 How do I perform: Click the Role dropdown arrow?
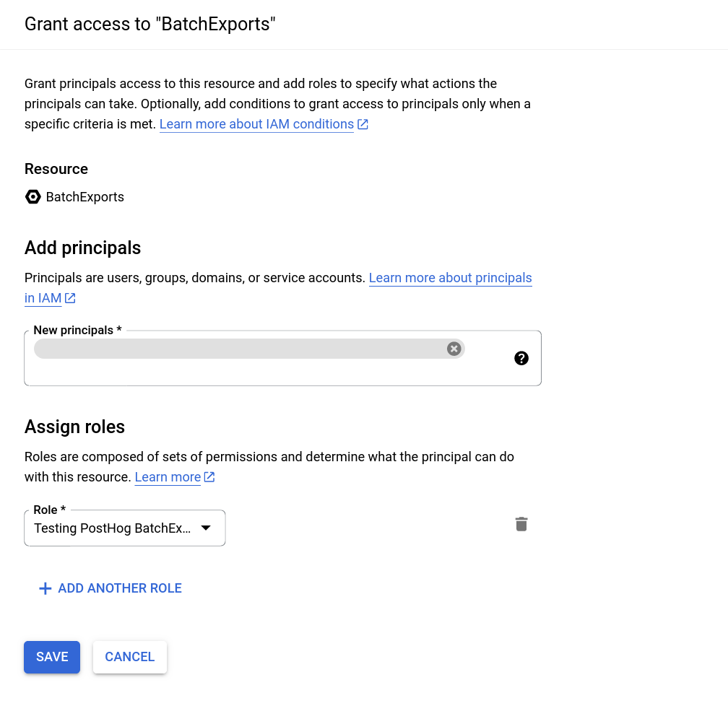point(206,528)
